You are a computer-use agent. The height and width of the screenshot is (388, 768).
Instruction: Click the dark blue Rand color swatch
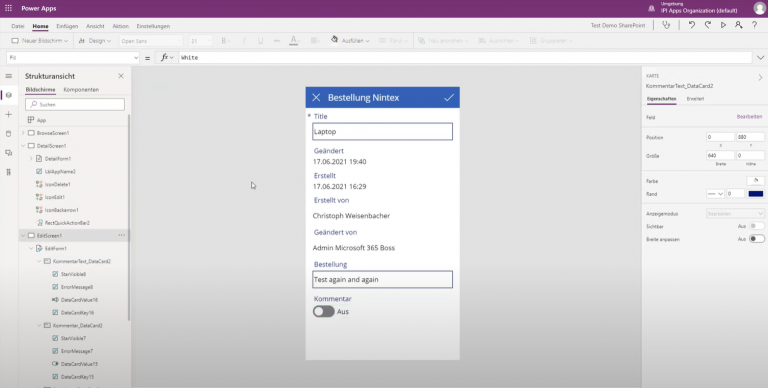click(756, 194)
